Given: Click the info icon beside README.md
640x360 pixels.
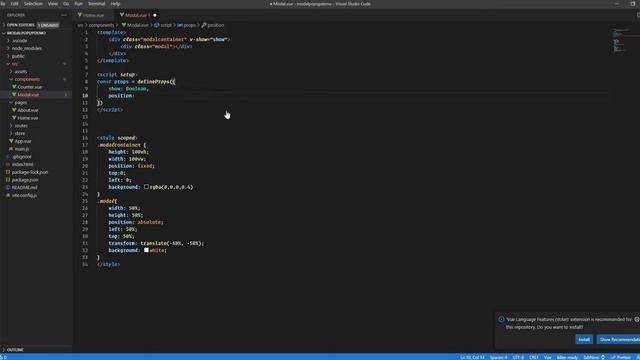Looking at the screenshot, I should click(x=8, y=188).
